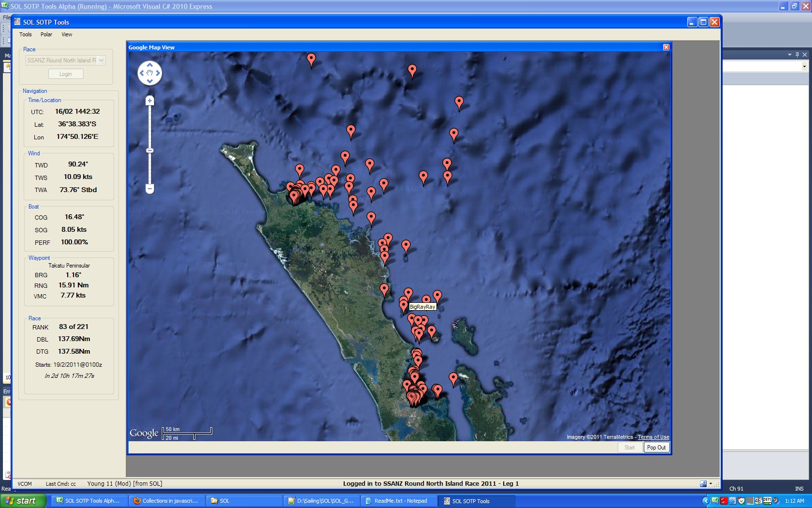Click the C# tray icon
Screen dimensions: 812x508
click(x=715, y=501)
